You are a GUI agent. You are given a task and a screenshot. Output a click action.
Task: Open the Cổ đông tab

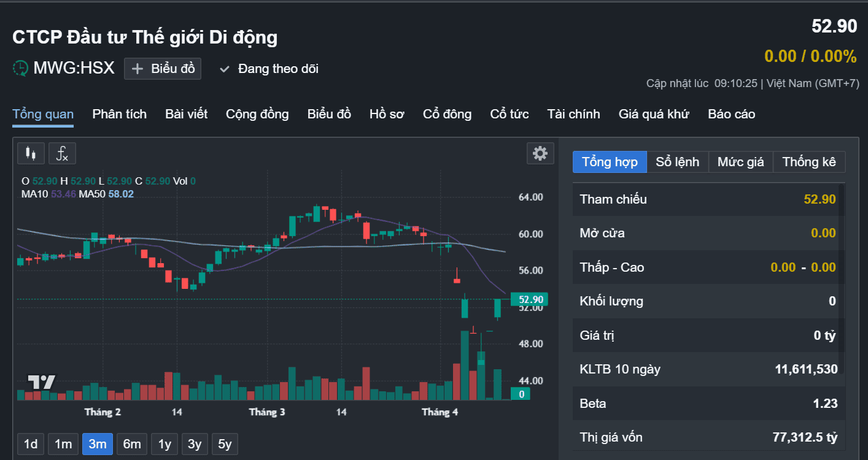448,114
